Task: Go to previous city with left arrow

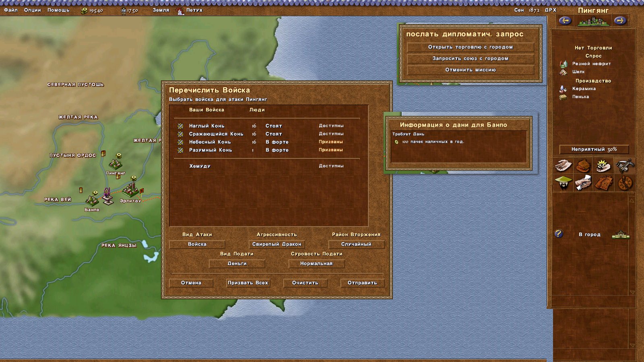Action: pyautogui.click(x=565, y=21)
